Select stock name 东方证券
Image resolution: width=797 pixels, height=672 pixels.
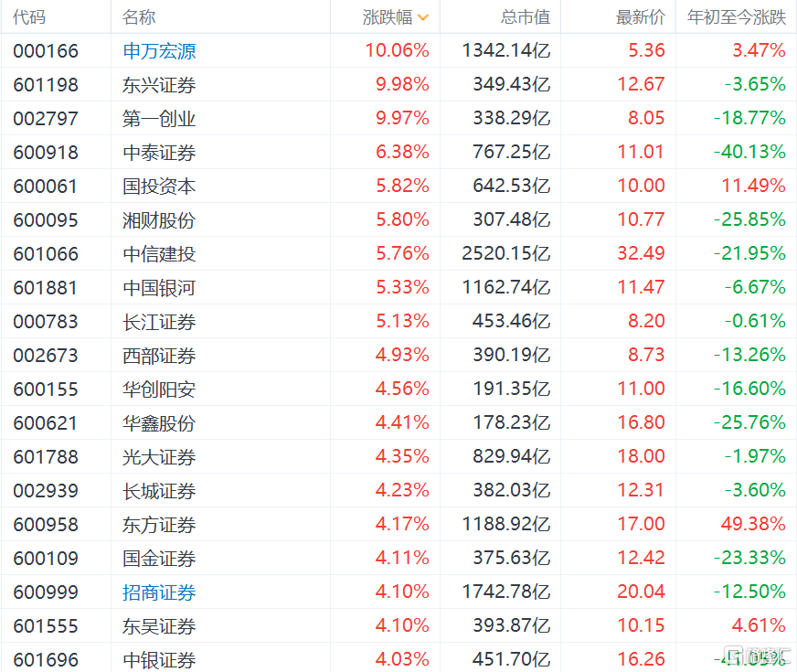pyautogui.click(x=159, y=525)
